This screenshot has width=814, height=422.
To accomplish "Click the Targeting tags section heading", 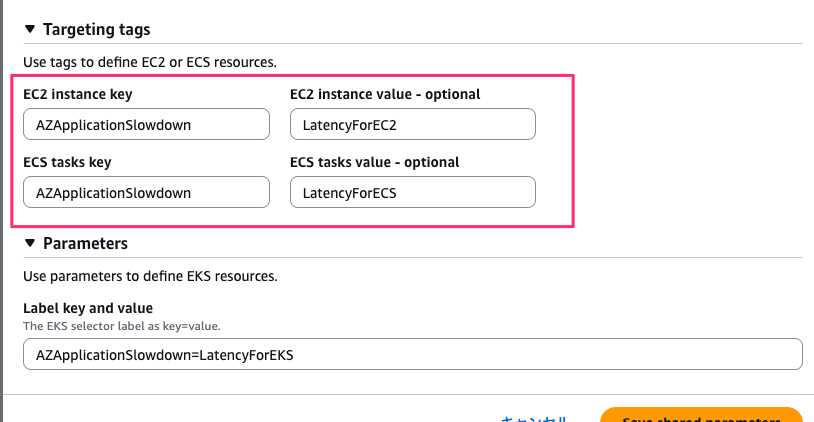I will point(97,30).
